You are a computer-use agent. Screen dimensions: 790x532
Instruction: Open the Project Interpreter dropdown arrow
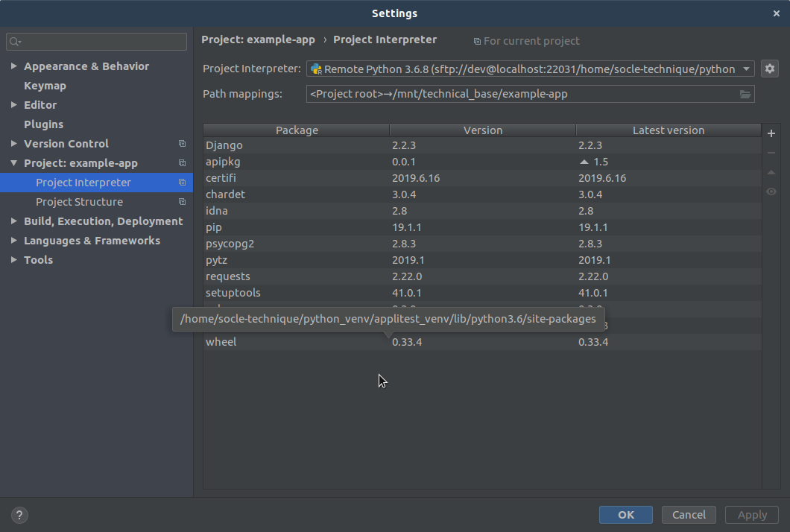(746, 69)
